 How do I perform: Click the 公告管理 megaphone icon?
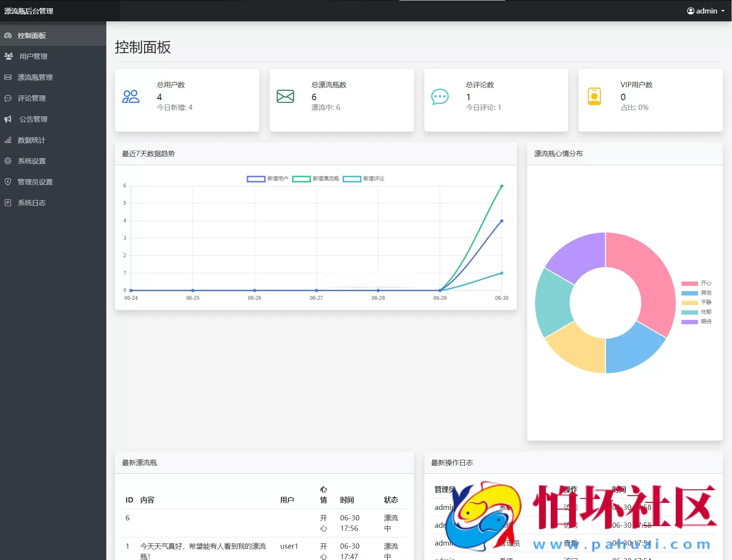[8, 119]
